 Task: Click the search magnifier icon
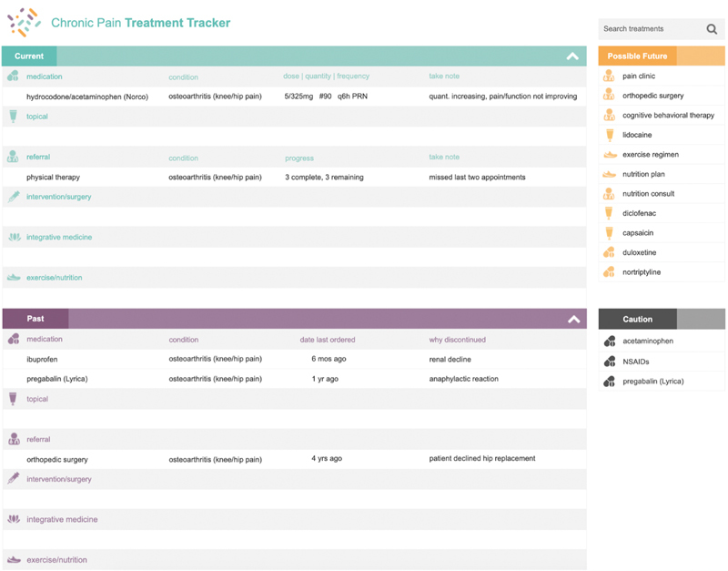click(x=712, y=29)
